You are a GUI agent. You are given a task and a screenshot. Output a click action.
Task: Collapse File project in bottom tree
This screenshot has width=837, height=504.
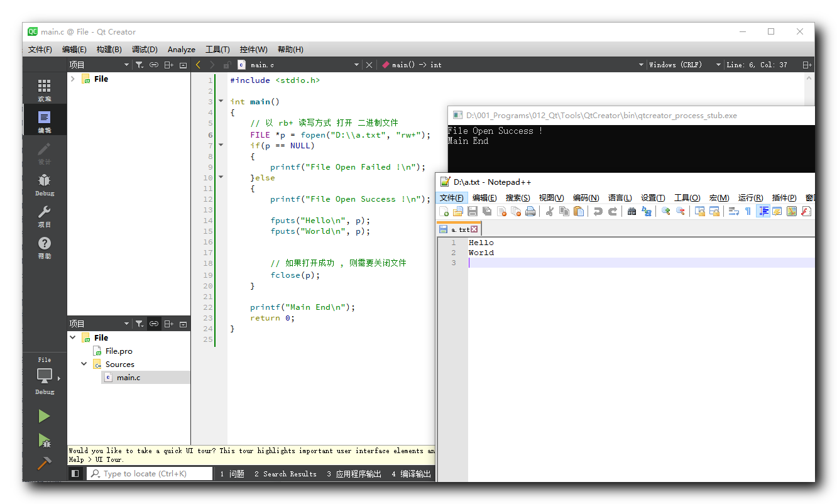[x=73, y=337]
